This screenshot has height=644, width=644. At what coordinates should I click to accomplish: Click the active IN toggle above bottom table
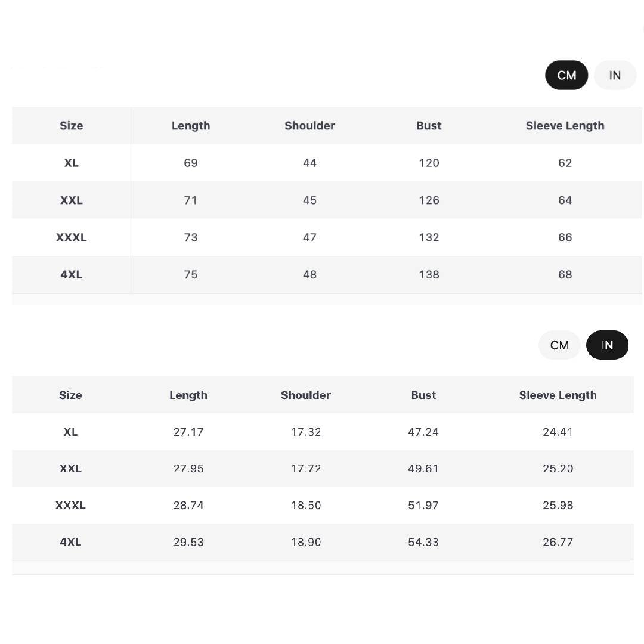(x=607, y=345)
